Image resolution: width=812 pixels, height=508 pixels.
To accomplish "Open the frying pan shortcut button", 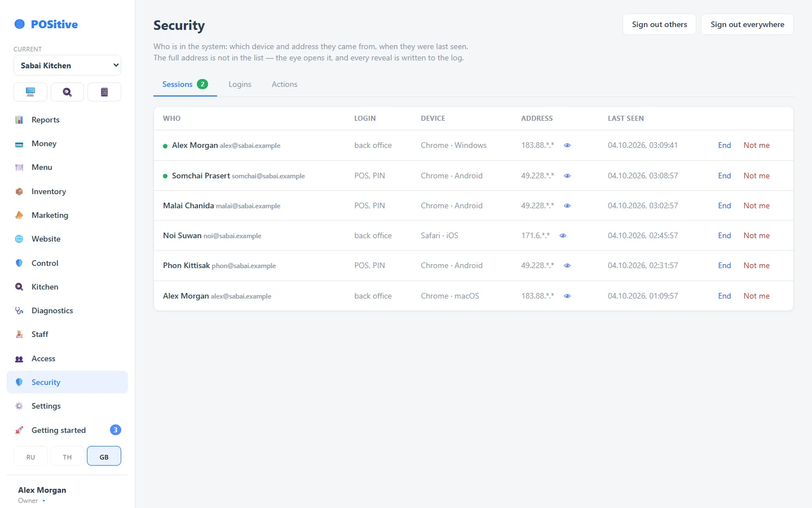I will [x=67, y=92].
